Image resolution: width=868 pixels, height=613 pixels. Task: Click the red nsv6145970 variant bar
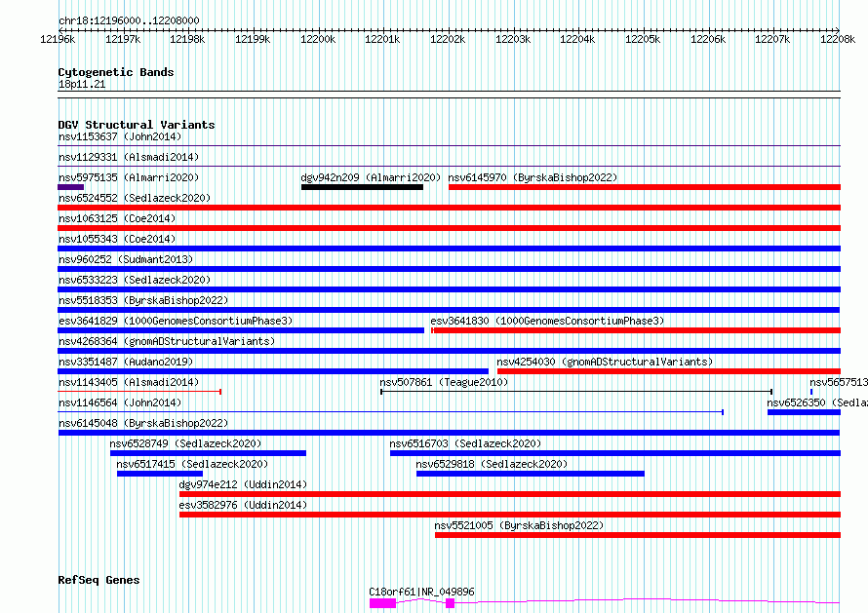[x=645, y=187]
